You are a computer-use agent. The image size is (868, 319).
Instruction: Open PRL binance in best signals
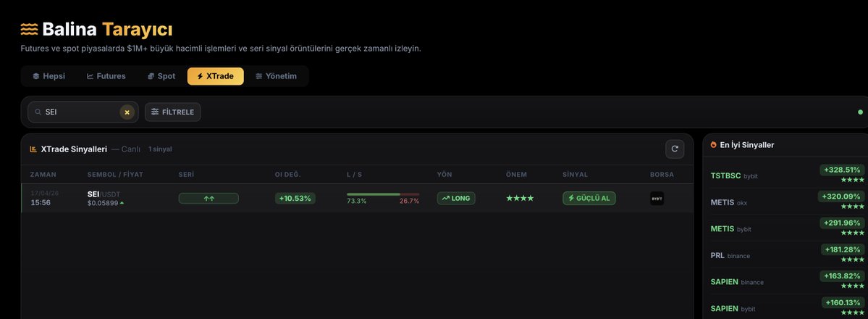coord(730,255)
